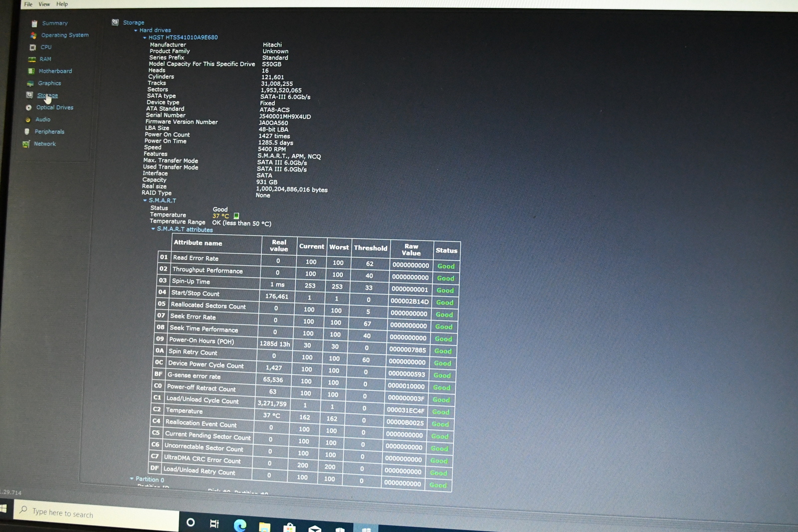Click the Storage header disk icon
The width and height of the screenshot is (798, 532).
point(115,22)
